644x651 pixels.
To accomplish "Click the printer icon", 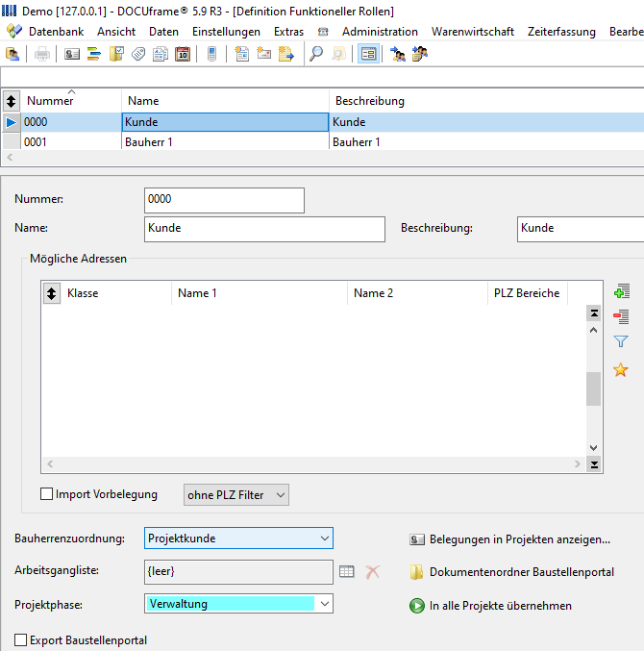I will pos(42,54).
